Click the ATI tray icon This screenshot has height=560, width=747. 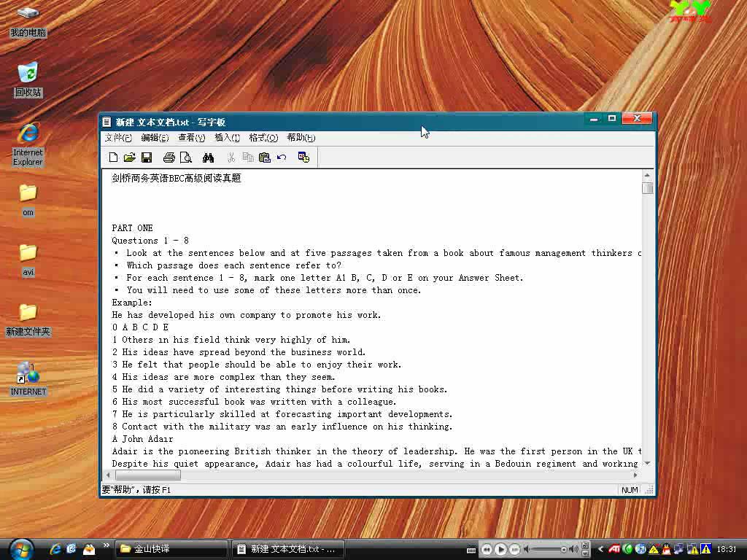[x=614, y=549]
